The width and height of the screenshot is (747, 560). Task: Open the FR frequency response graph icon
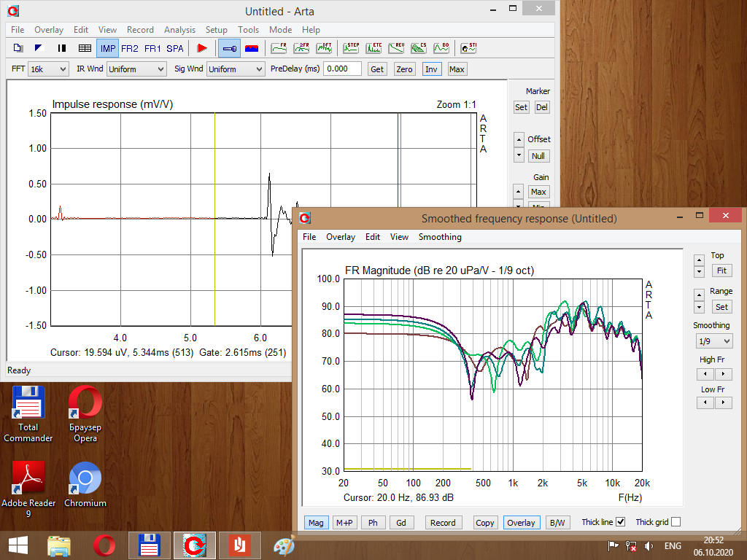(279, 48)
